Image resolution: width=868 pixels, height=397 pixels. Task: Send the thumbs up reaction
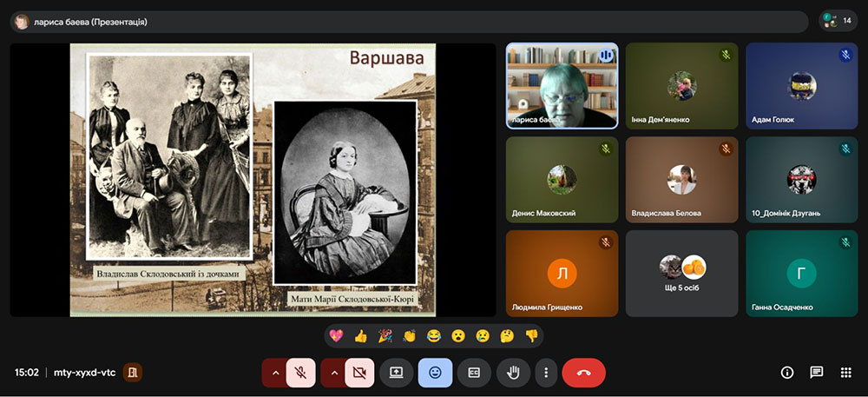click(x=361, y=335)
